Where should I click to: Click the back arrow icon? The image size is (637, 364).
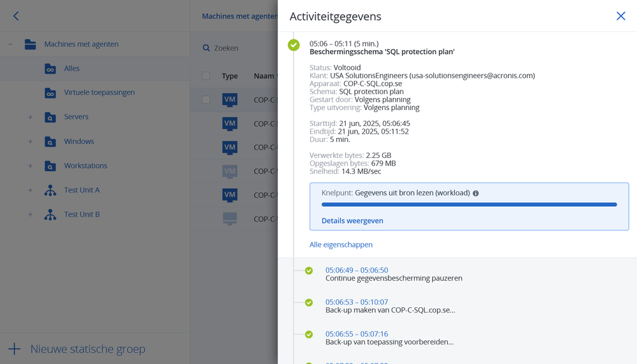16,16
